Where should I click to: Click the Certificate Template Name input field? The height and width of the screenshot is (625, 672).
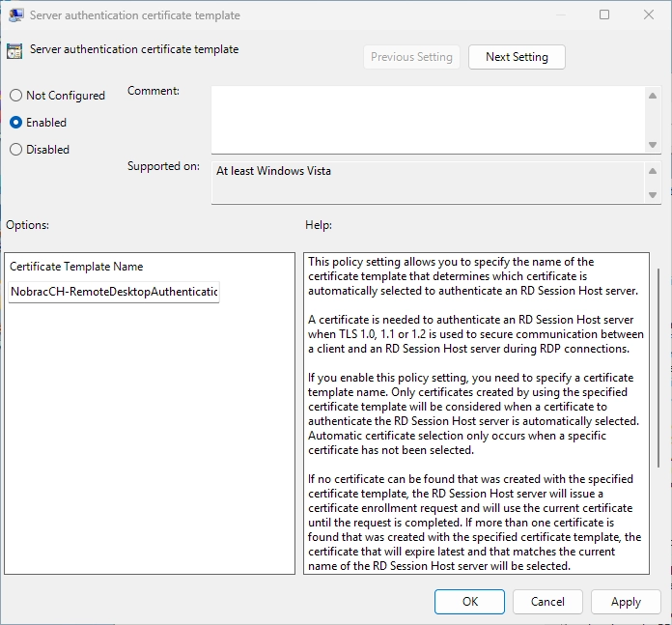pyautogui.click(x=114, y=292)
